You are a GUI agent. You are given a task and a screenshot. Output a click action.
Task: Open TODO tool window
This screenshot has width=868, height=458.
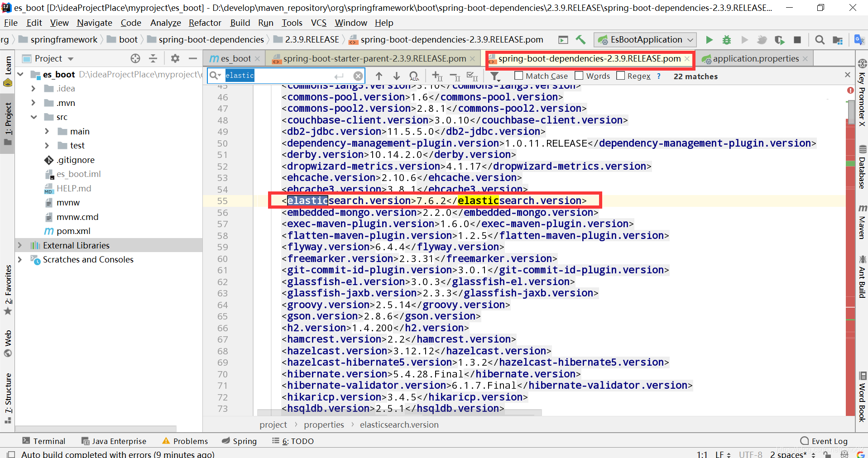tap(293, 441)
